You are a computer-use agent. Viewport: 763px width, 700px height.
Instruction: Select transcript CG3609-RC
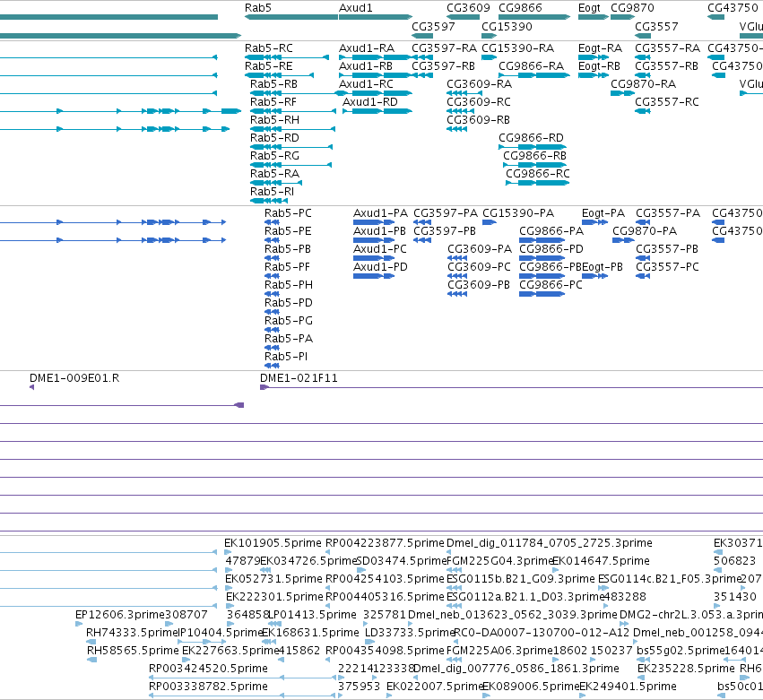479,102
